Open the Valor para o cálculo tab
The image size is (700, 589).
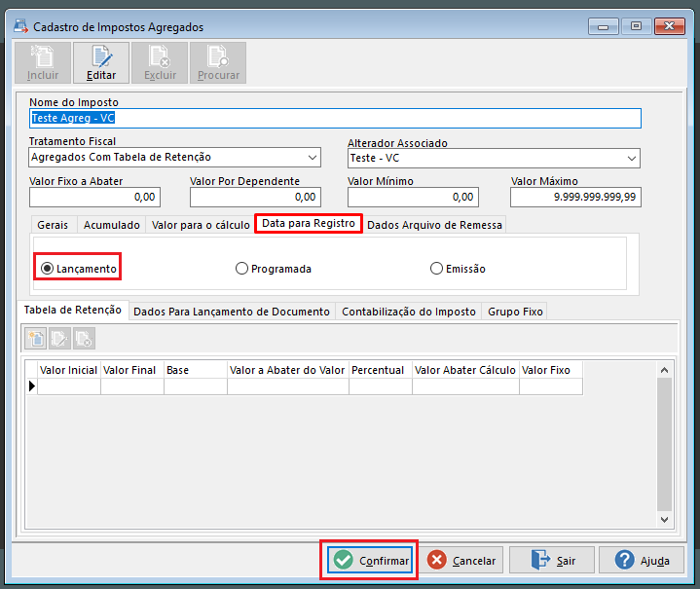point(201,225)
